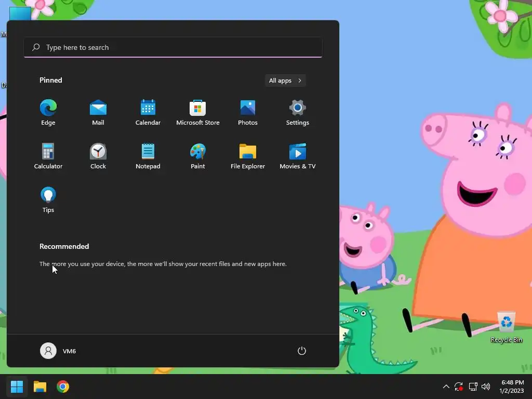The height and width of the screenshot is (399, 532).
Task: Open Notepad
Action: [x=148, y=156]
